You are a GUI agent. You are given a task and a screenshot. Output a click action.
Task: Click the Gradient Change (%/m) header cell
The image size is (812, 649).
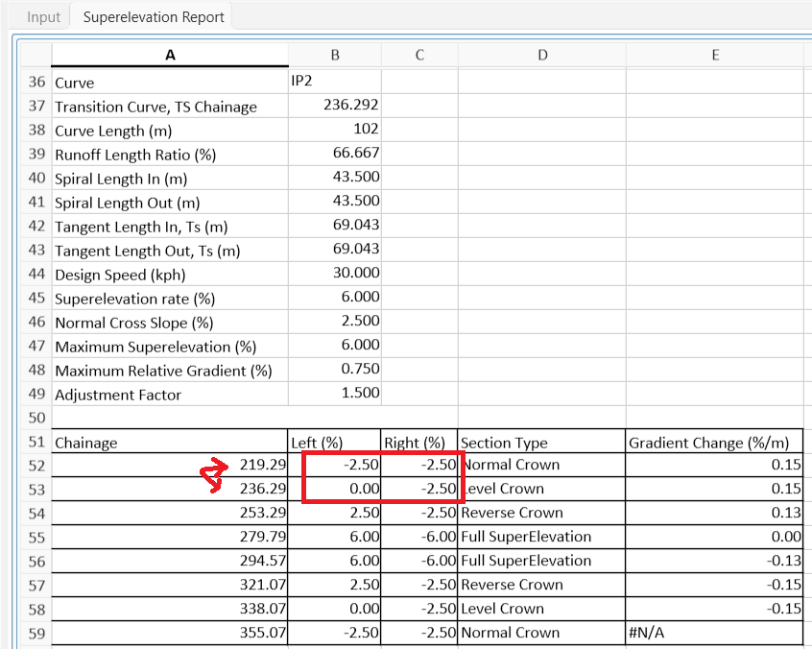[x=715, y=443]
